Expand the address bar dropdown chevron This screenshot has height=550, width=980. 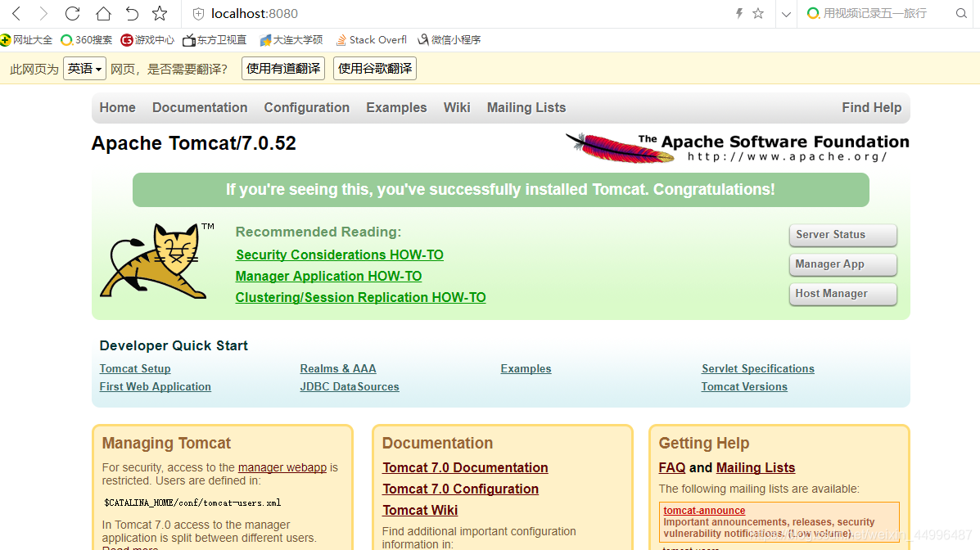click(x=786, y=14)
